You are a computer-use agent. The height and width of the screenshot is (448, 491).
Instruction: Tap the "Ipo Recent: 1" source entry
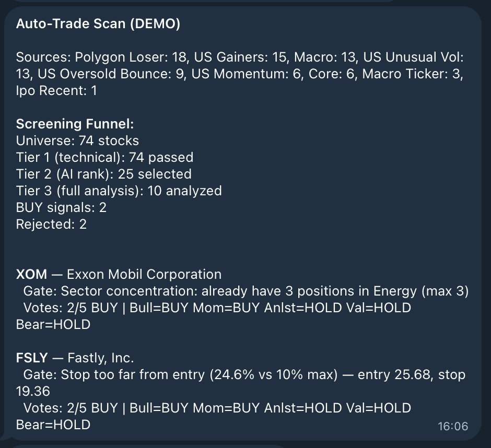(56, 90)
